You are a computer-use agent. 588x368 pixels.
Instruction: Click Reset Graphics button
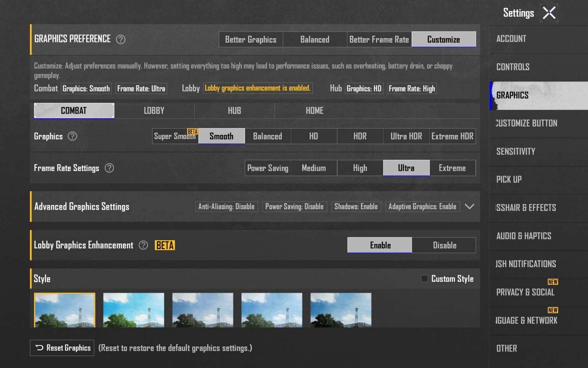62,348
